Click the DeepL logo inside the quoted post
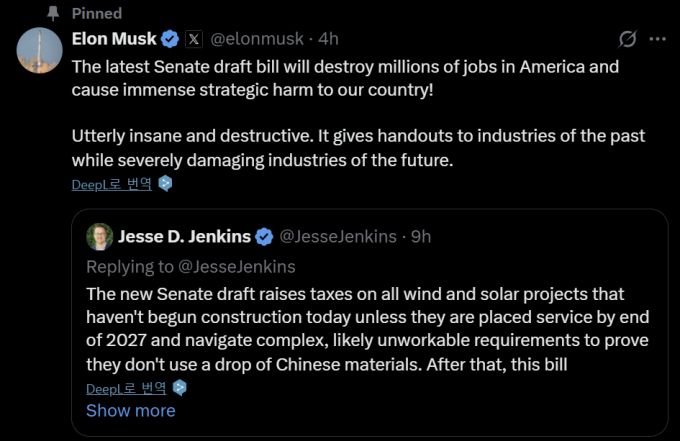 180,388
